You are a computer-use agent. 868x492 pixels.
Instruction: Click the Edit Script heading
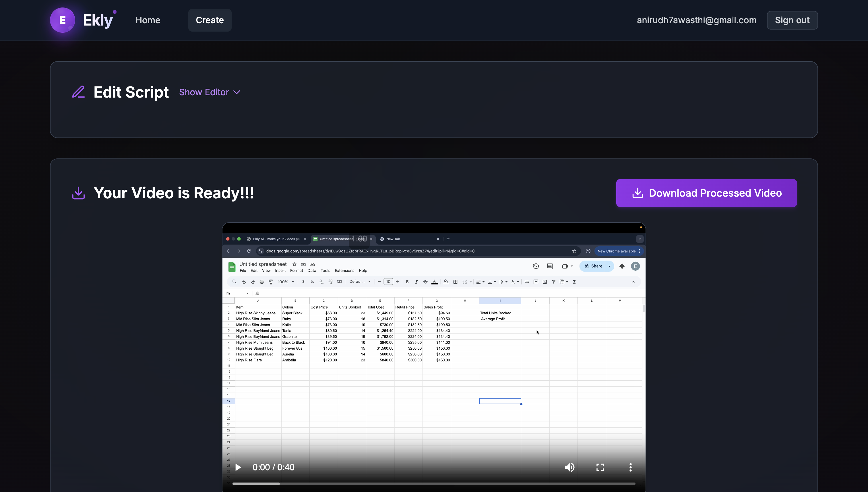(131, 92)
